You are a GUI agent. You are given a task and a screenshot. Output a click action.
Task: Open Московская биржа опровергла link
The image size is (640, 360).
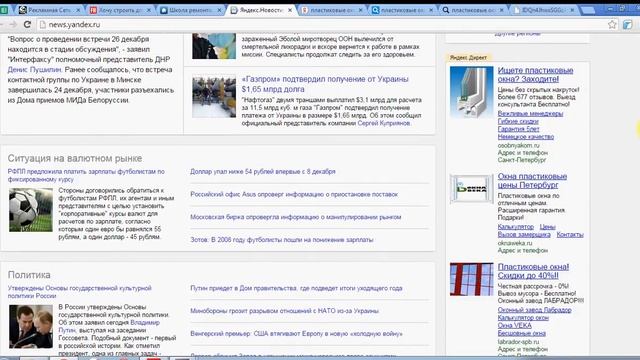pyautogui.click(x=296, y=217)
